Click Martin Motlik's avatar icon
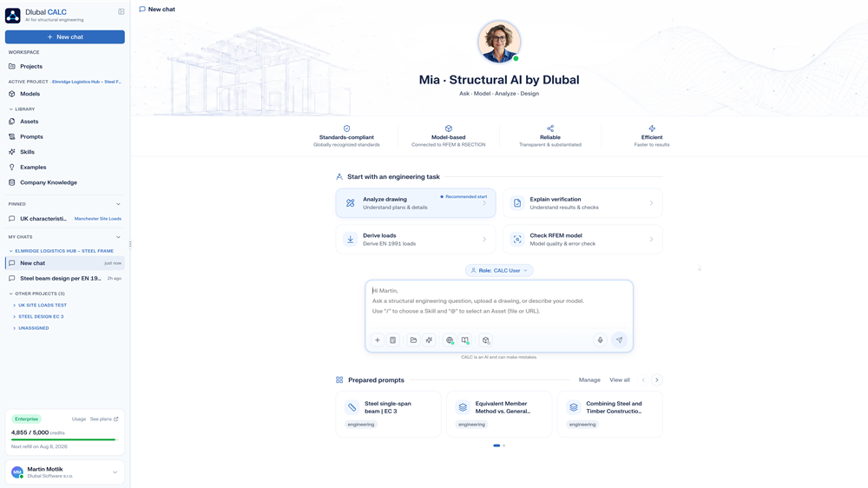This screenshot has height=488, width=868. (x=17, y=472)
